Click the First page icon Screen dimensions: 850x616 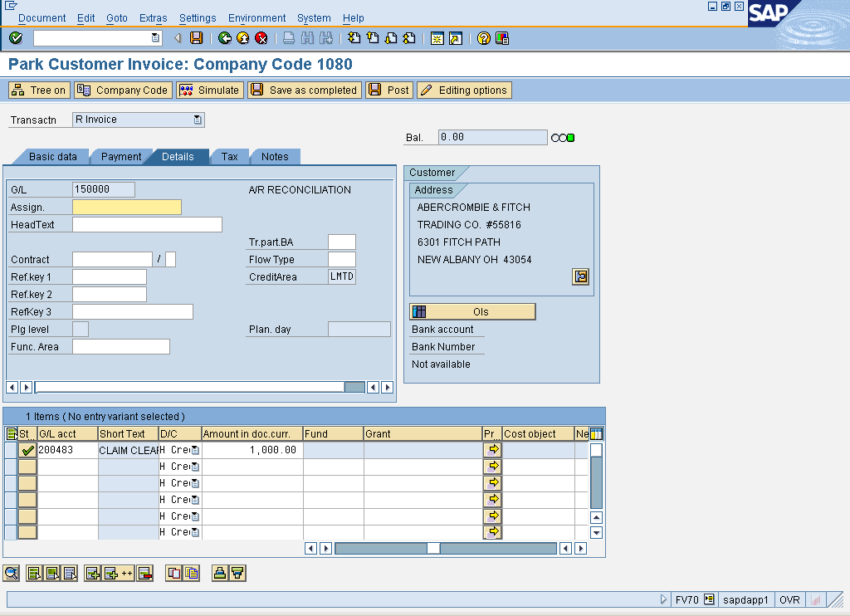pos(354,38)
